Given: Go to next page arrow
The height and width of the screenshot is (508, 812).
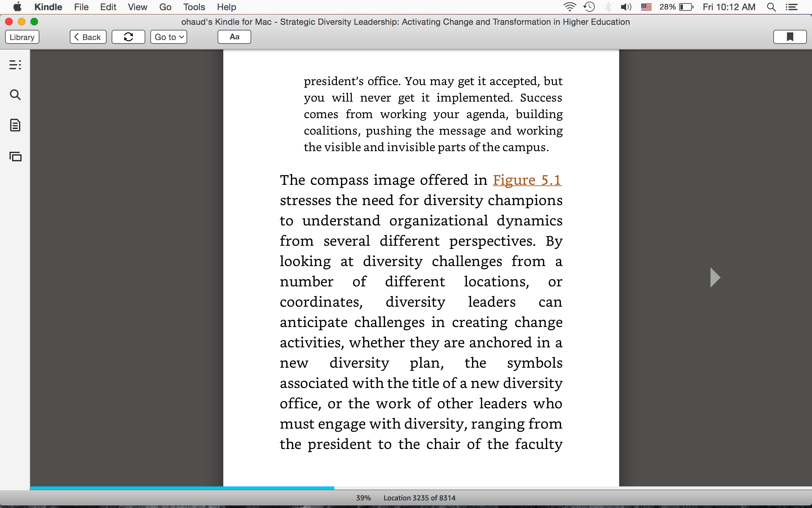Looking at the screenshot, I should [x=715, y=277].
